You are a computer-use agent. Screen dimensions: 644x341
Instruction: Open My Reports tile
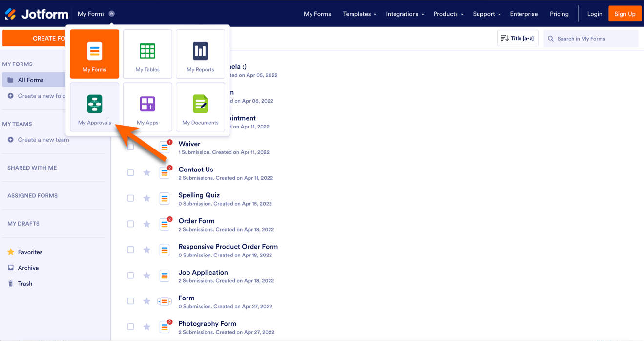tap(200, 54)
